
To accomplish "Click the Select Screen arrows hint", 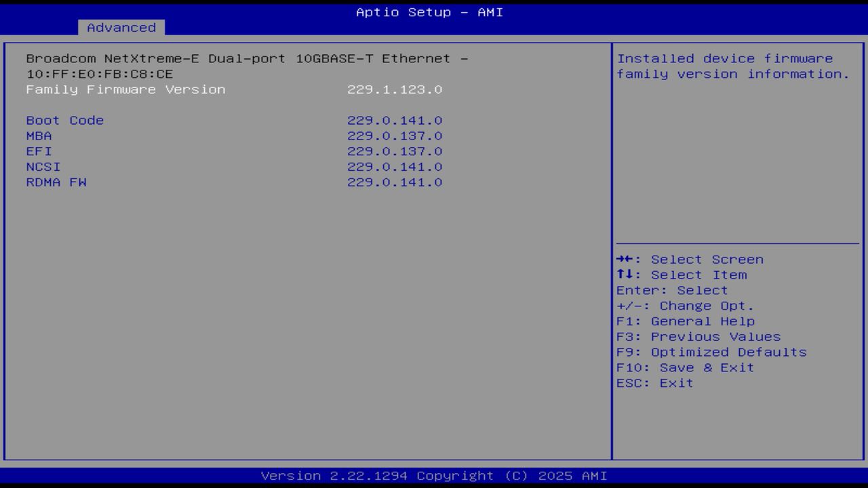I will (689, 259).
